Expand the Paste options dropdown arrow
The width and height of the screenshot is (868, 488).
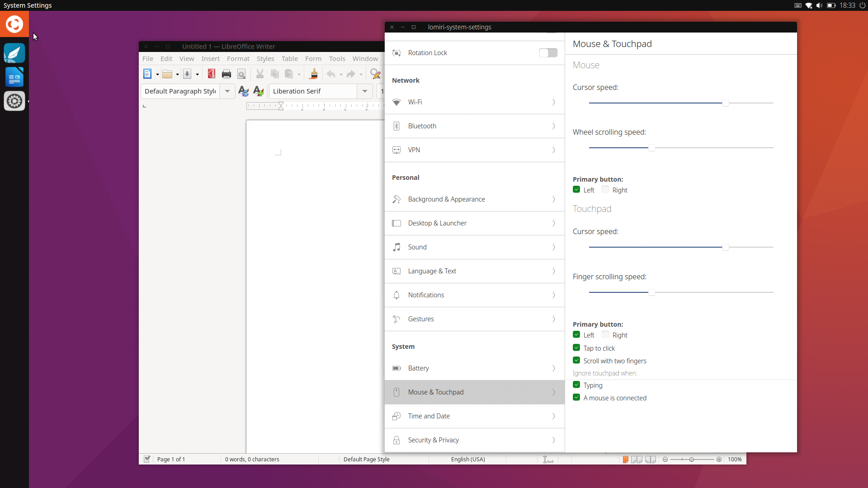[299, 75]
